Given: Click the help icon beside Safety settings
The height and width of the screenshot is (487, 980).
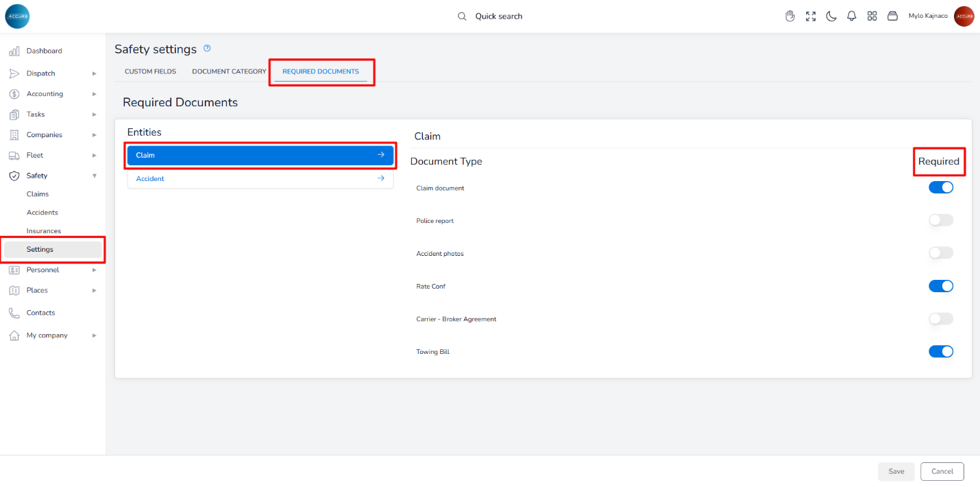Looking at the screenshot, I should [207, 49].
